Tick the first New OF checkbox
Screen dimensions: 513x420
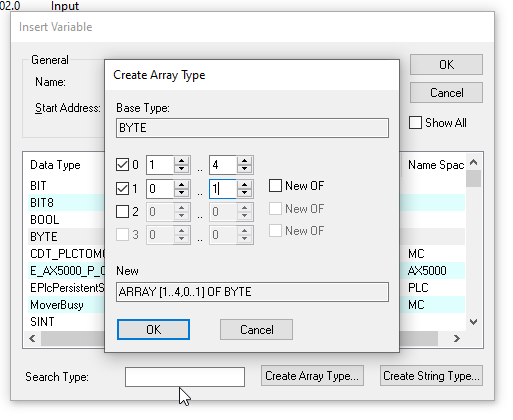tap(275, 186)
